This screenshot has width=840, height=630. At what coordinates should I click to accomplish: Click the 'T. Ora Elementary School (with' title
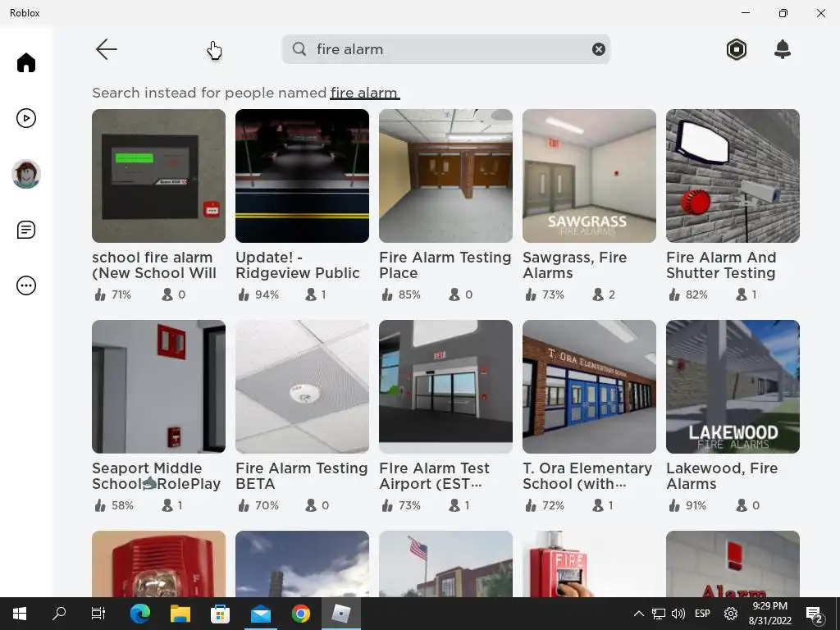coord(587,476)
